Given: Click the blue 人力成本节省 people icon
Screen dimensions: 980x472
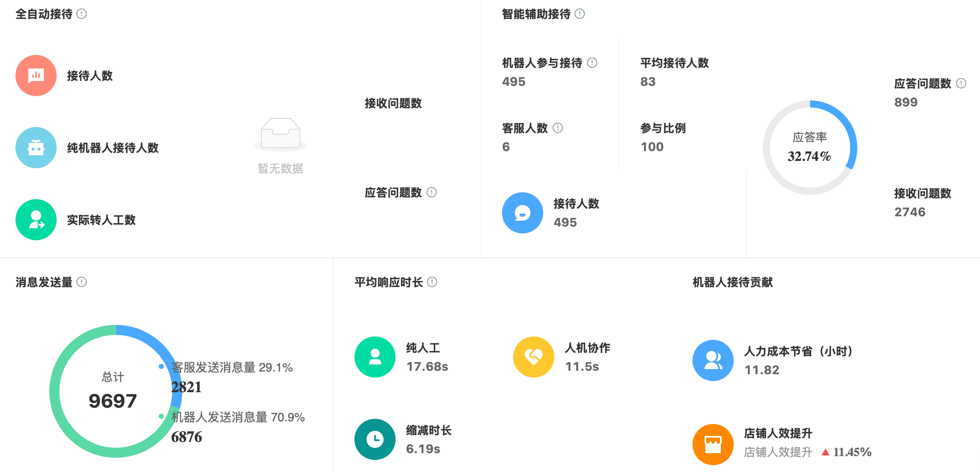Looking at the screenshot, I should coord(712,360).
